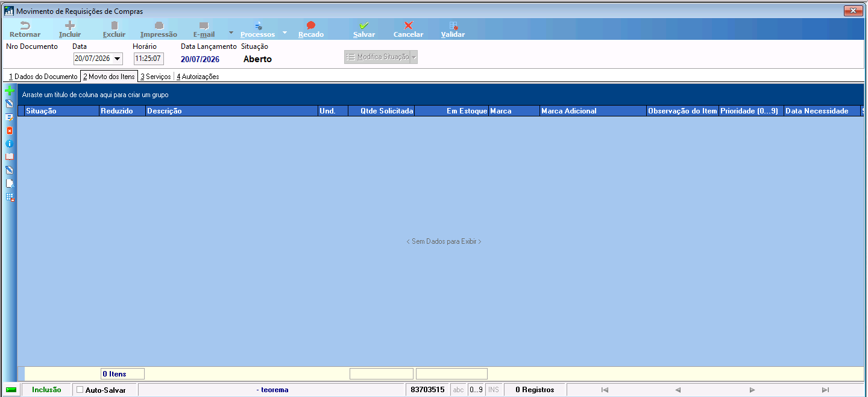868x397 pixels.
Task: Click the blue Data Lançamento date value
Action: (200, 59)
